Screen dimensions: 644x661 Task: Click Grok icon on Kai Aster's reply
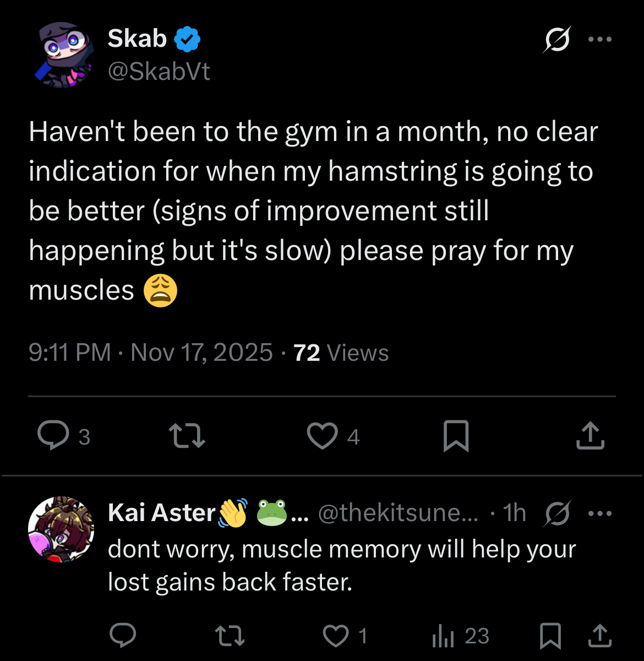pos(557,513)
